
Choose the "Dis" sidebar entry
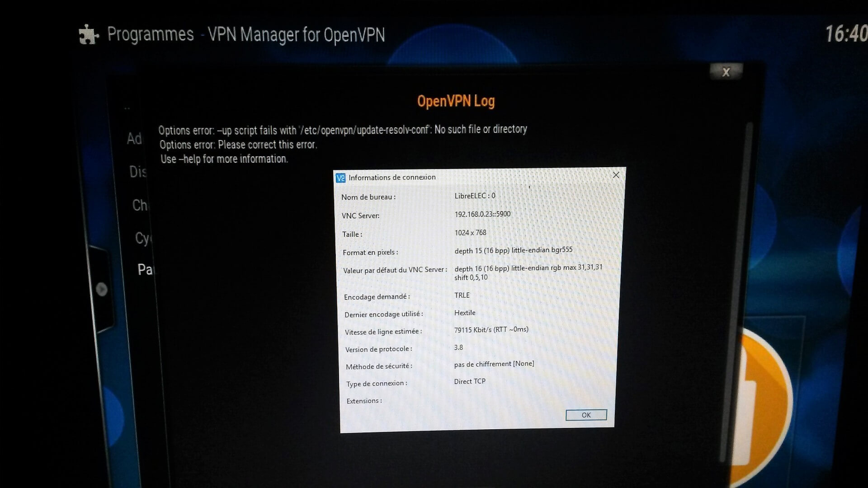tap(137, 172)
